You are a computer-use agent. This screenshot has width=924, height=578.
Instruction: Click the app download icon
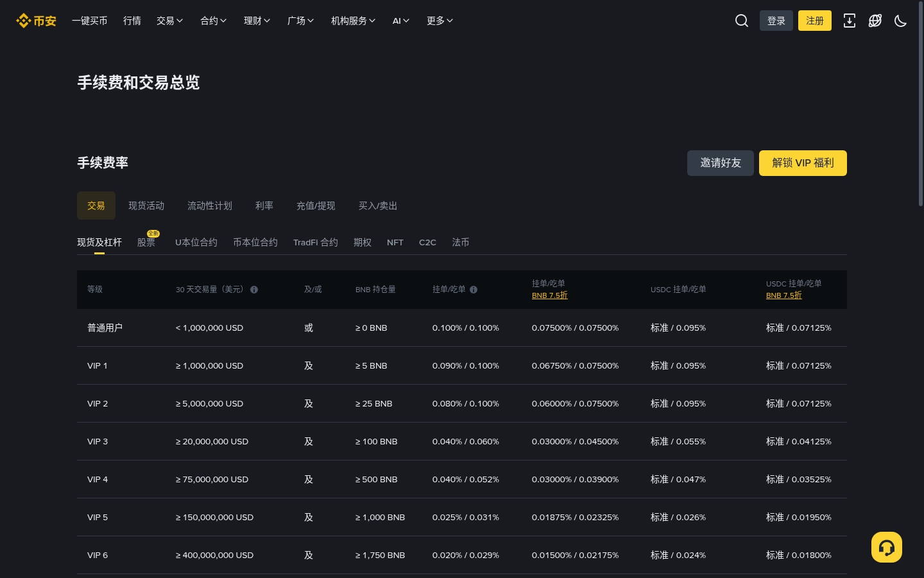[x=850, y=21]
